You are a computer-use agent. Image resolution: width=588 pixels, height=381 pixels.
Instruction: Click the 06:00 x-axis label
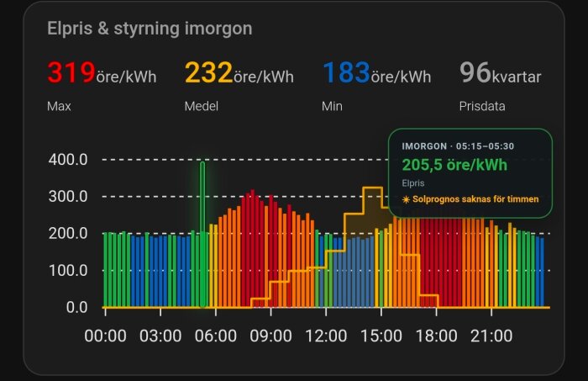(x=216, y=336)
